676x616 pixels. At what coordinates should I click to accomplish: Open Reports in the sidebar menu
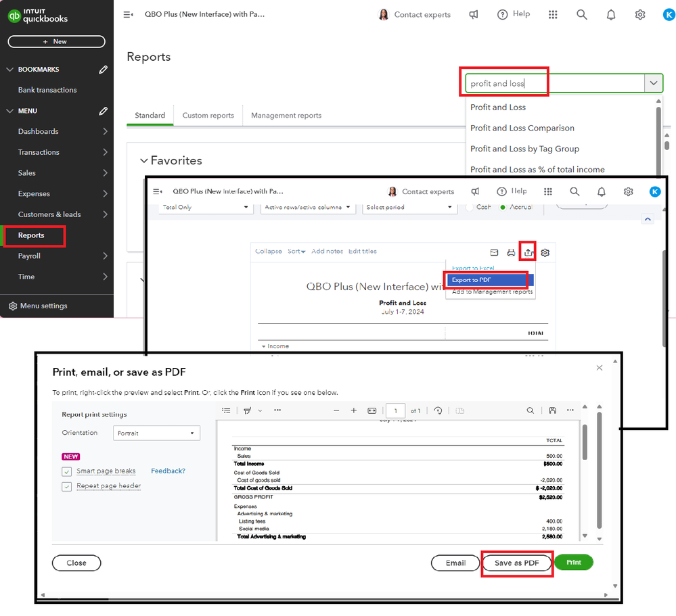click(x=31, y=235)
